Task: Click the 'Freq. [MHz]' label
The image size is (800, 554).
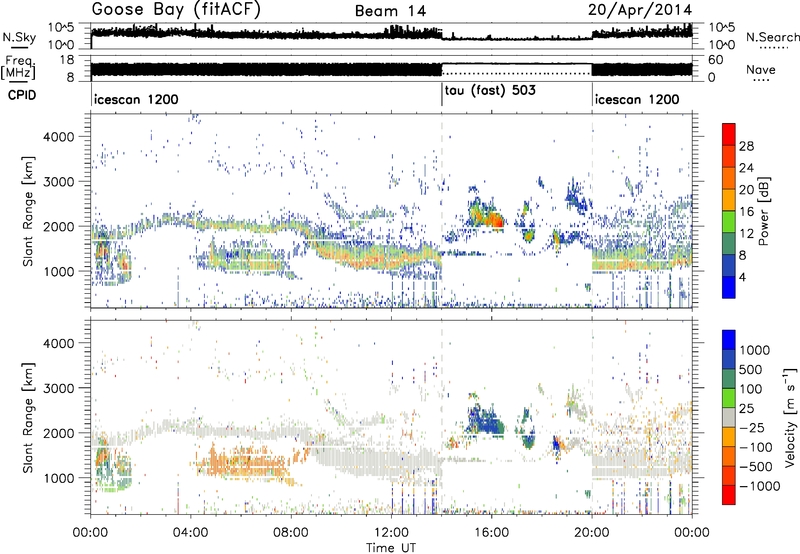Action: tap(19, 68)
